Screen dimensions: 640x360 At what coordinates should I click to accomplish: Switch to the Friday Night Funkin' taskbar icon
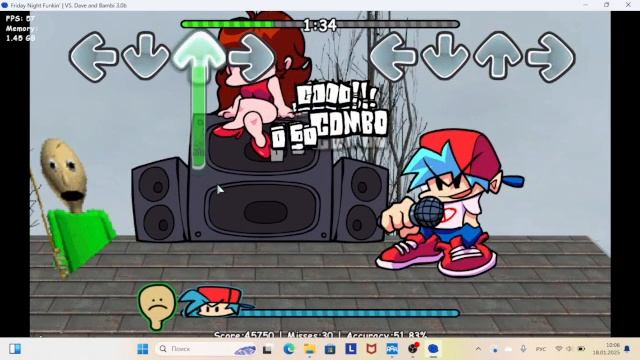pyautogui.click(x=433, y=349)
